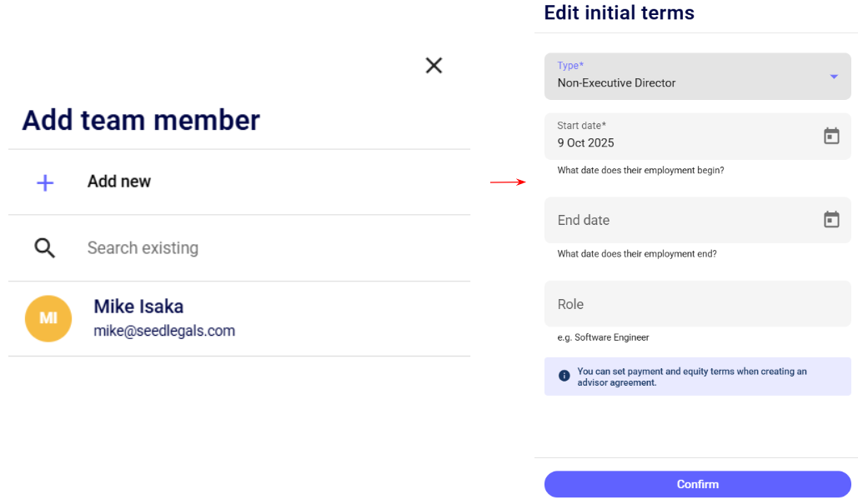Click the mike@seedlegals.com email address
The height and width of the screenshot is (504, 858).
coord(164,331)
